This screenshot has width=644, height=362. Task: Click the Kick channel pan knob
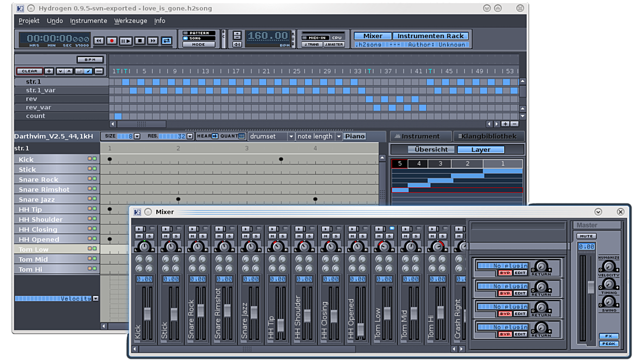click(x=144, y=246)
